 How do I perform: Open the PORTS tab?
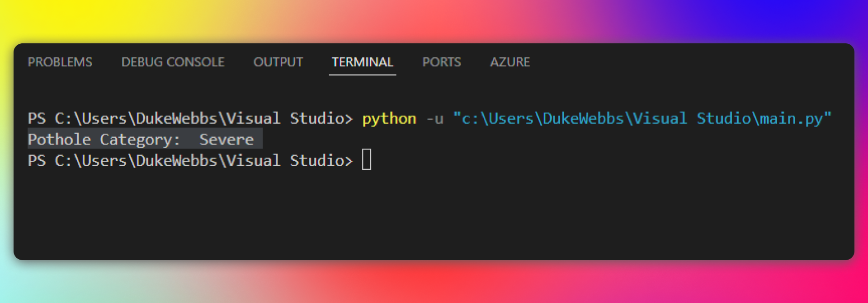442,62
